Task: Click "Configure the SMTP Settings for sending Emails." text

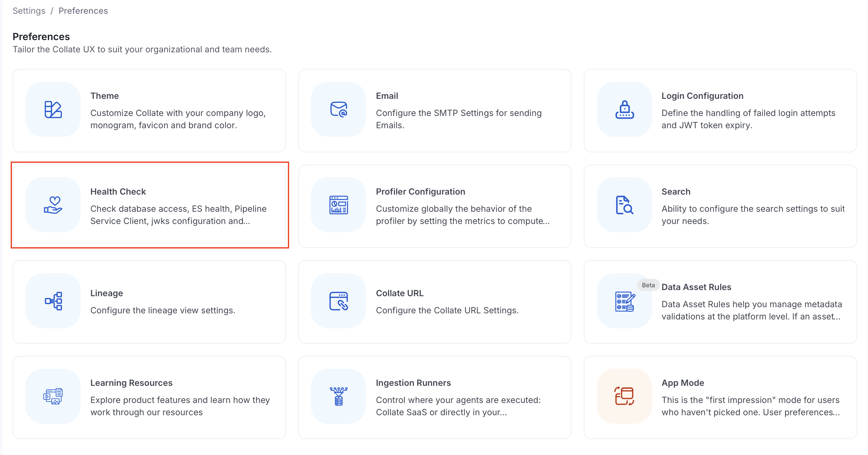Action: point(459,119)
